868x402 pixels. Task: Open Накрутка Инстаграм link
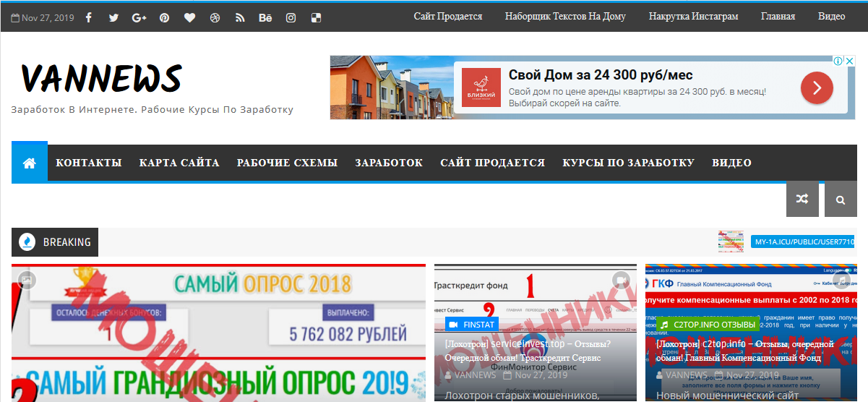pos(693,16)
